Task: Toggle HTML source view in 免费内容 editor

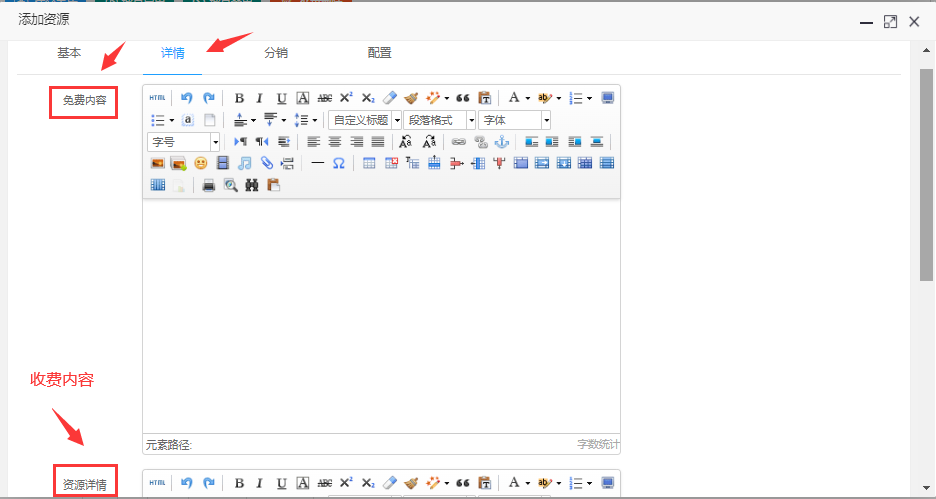Action: click(158, 98)
